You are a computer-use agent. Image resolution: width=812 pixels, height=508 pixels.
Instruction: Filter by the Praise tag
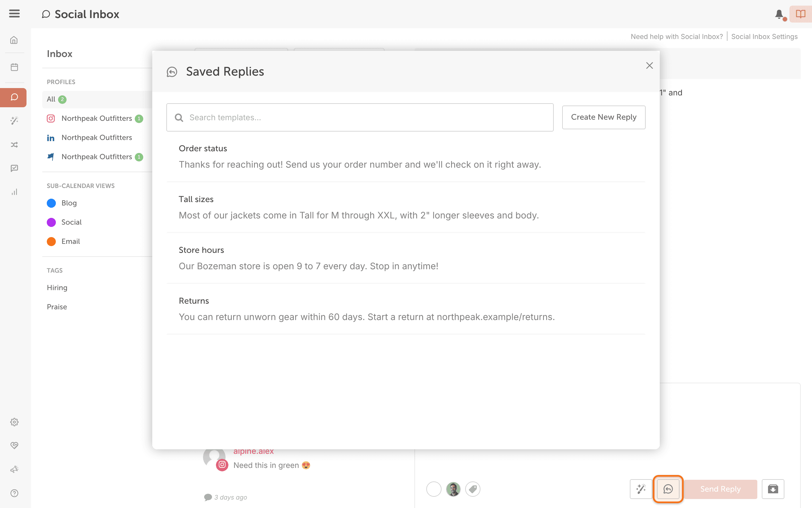click(x=57, y=307)
